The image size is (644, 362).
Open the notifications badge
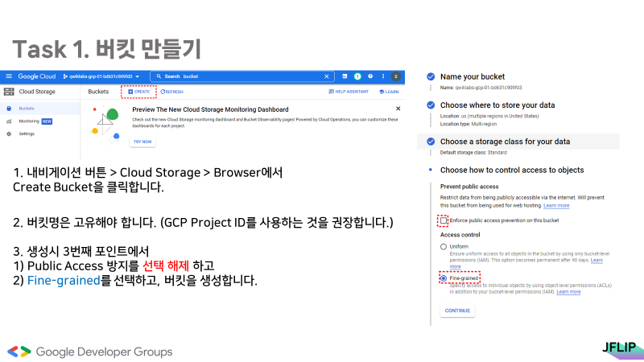point(357,76)
